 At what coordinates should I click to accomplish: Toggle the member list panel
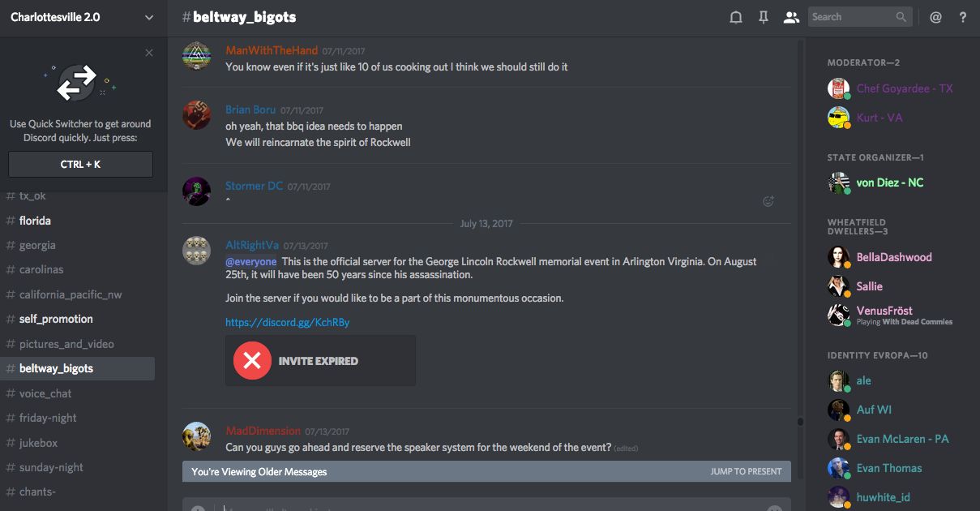(791, 17)
